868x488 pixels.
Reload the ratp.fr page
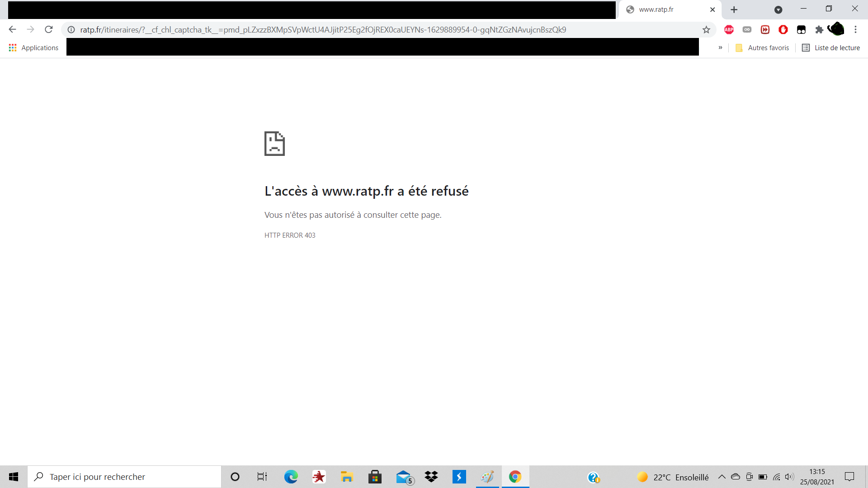tap(49, 29)
